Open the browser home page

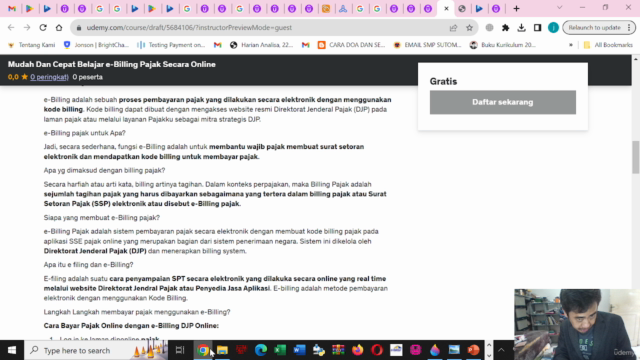pos(59,28)
